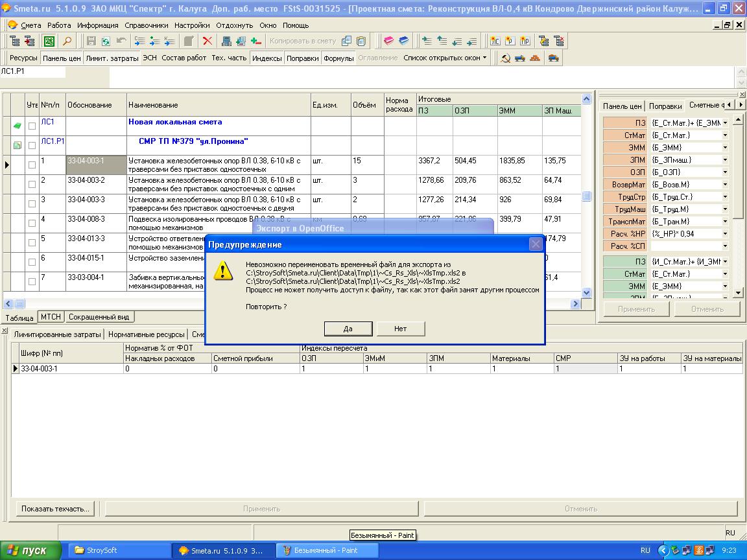This screenshot has width=747, height=560.
Task: Open search with the magnifier icon
Action: (x=67, y=41)
